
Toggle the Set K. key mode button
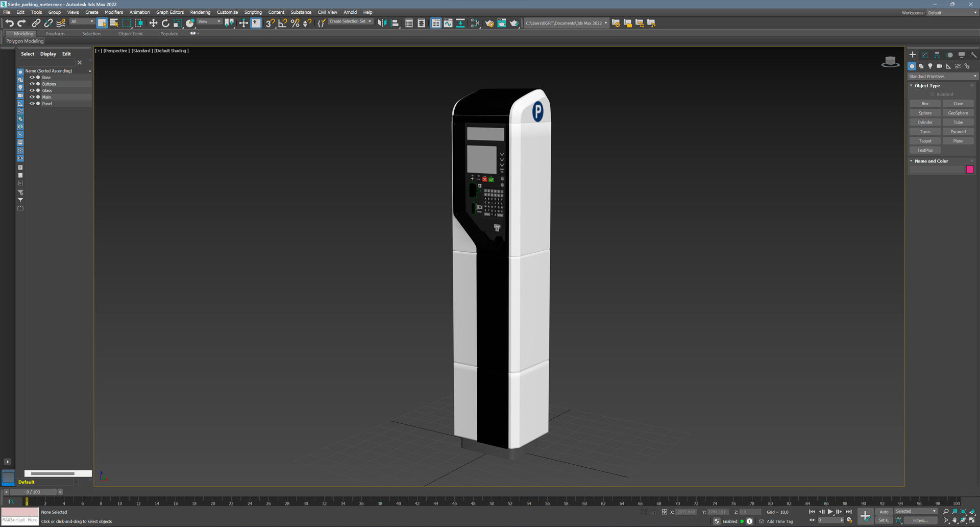coord(884,520)
